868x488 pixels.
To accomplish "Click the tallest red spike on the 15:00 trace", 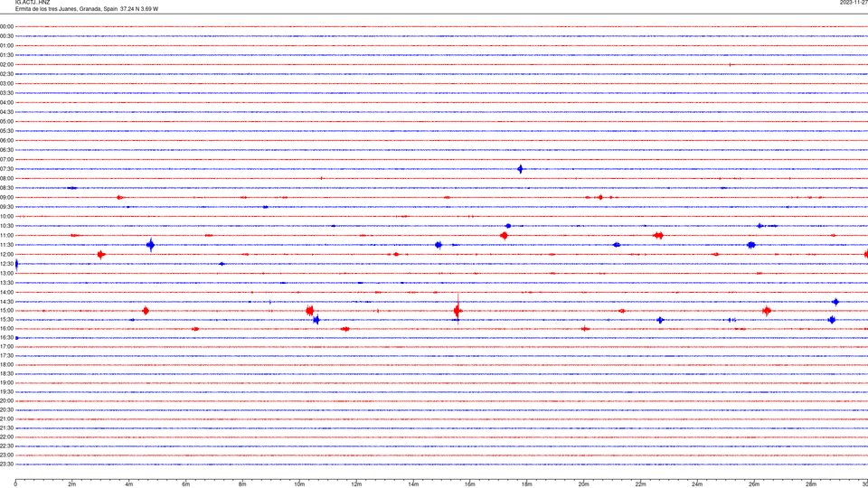I will pyautogui.click(x=458, y=310).
